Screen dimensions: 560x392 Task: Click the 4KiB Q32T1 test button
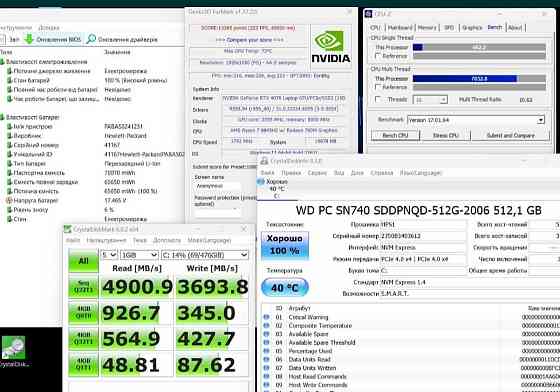click(83, 338)
